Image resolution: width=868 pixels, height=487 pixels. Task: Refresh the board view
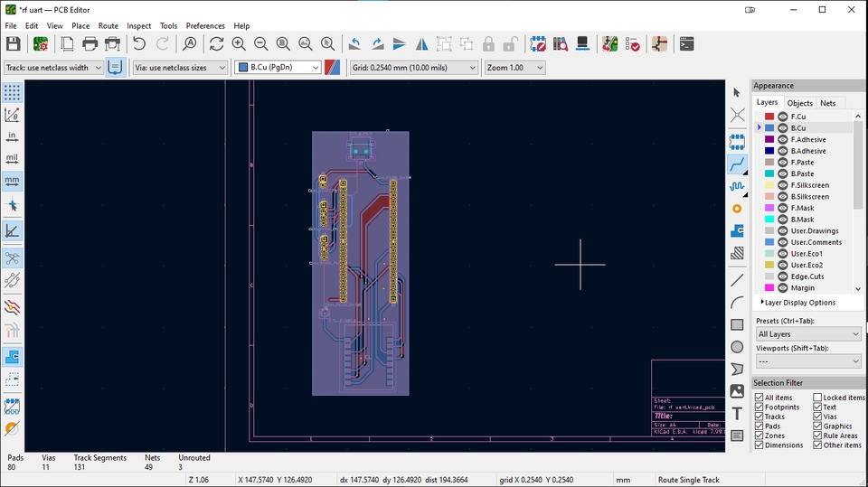[216, 43]
